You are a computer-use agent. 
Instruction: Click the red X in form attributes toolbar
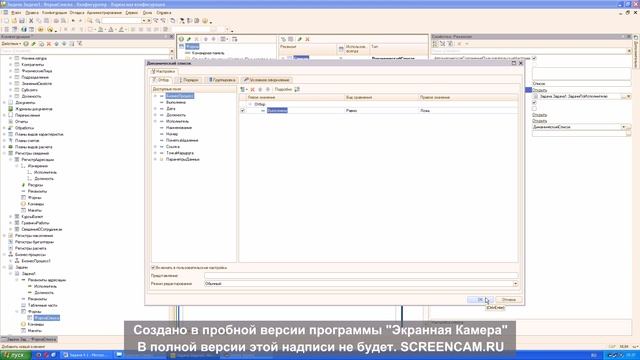[x=307, y=39]
